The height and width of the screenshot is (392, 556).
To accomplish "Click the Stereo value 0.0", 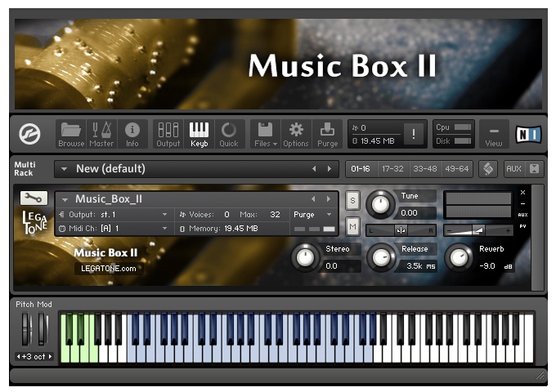I will point(341,266).
